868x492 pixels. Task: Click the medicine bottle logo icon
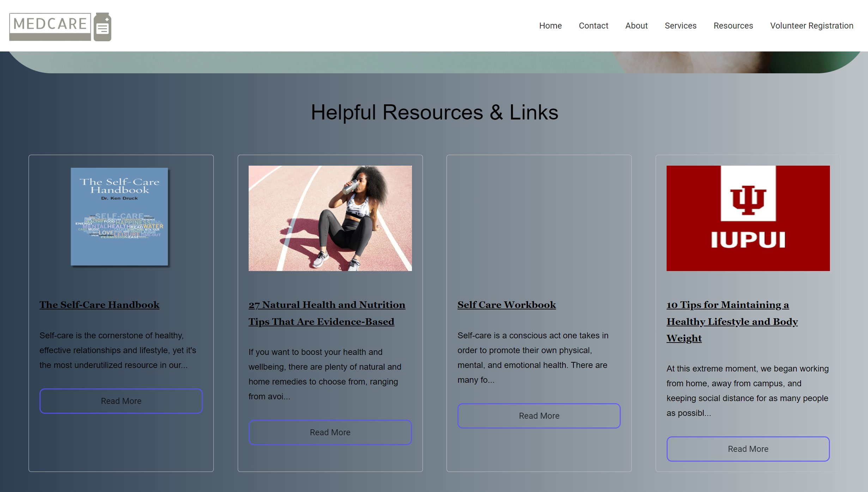[x=103, y=27]
